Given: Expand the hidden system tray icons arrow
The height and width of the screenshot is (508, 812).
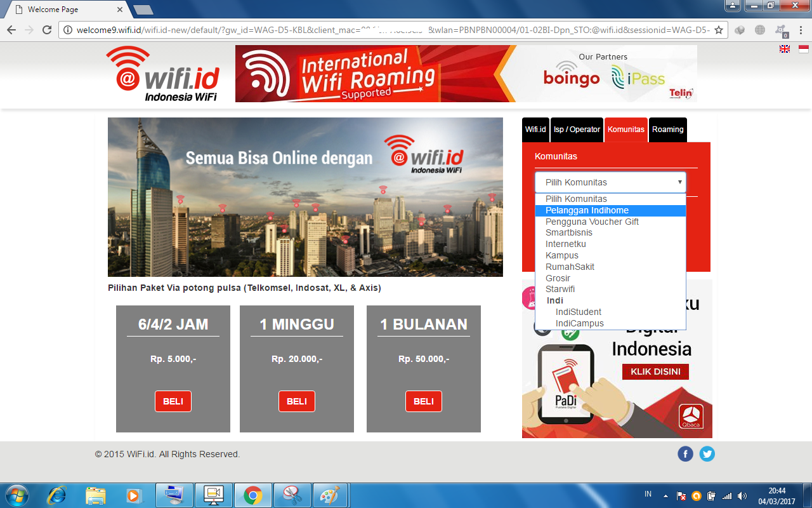Looking at the screenshot, I should click(665, 495).
